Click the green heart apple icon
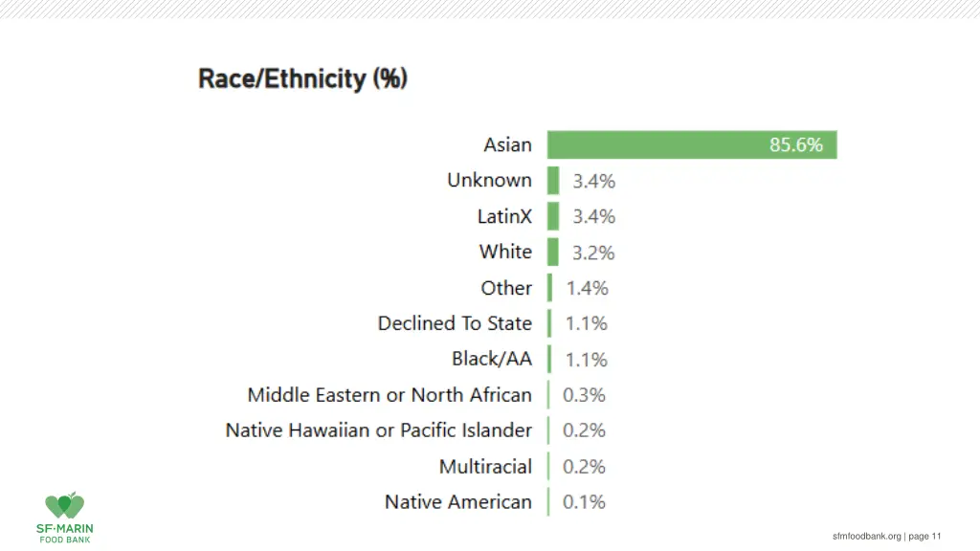980x551 pixels. pyautogui.click(x=64, y=505)
